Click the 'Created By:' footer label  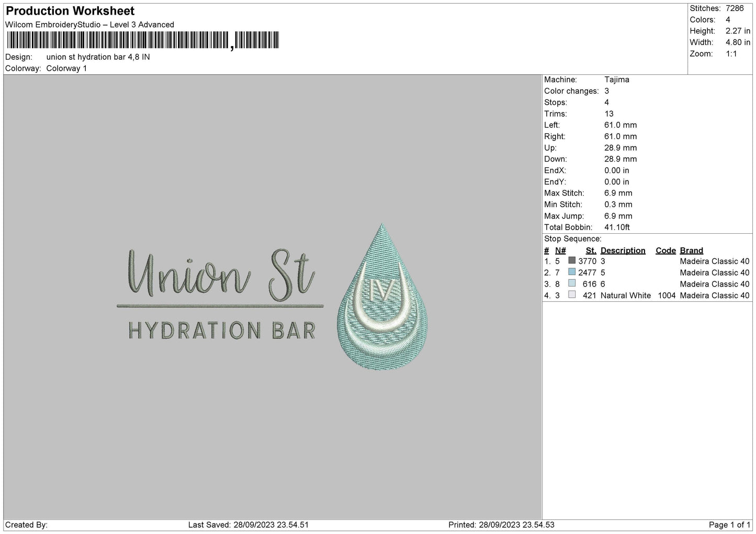[x=26, y=525]
